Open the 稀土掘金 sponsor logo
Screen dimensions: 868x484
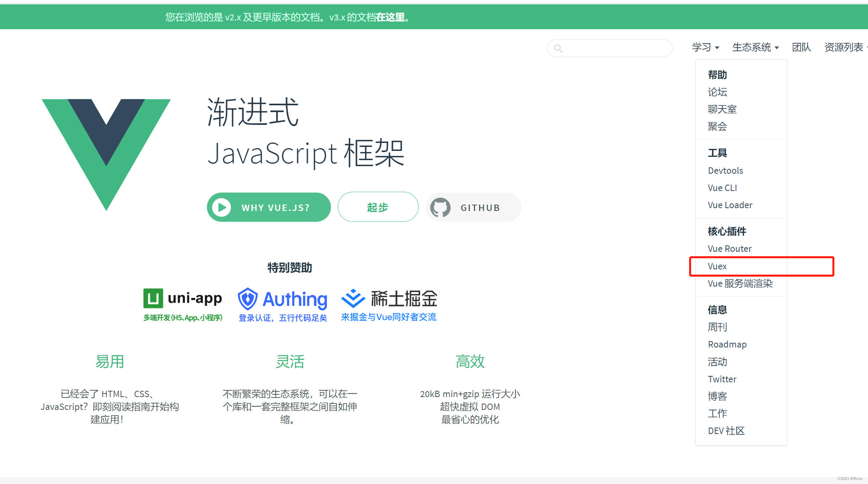[x=389, y=305]
